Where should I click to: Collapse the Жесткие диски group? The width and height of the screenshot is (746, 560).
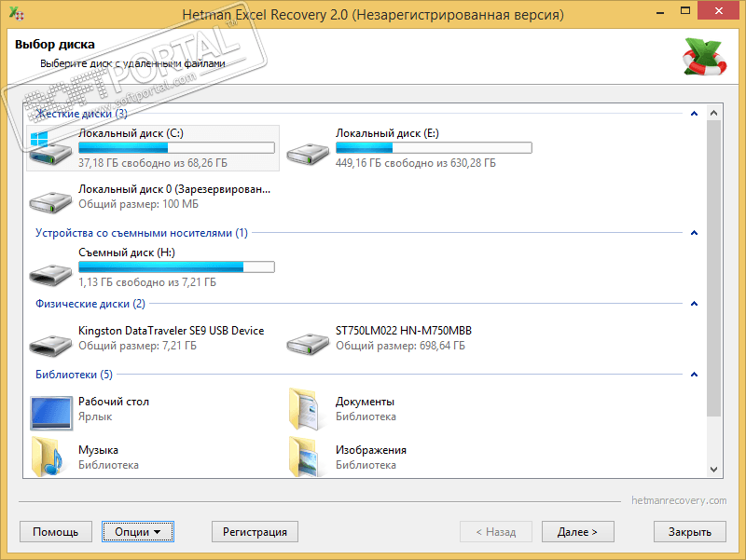[694, 114]
